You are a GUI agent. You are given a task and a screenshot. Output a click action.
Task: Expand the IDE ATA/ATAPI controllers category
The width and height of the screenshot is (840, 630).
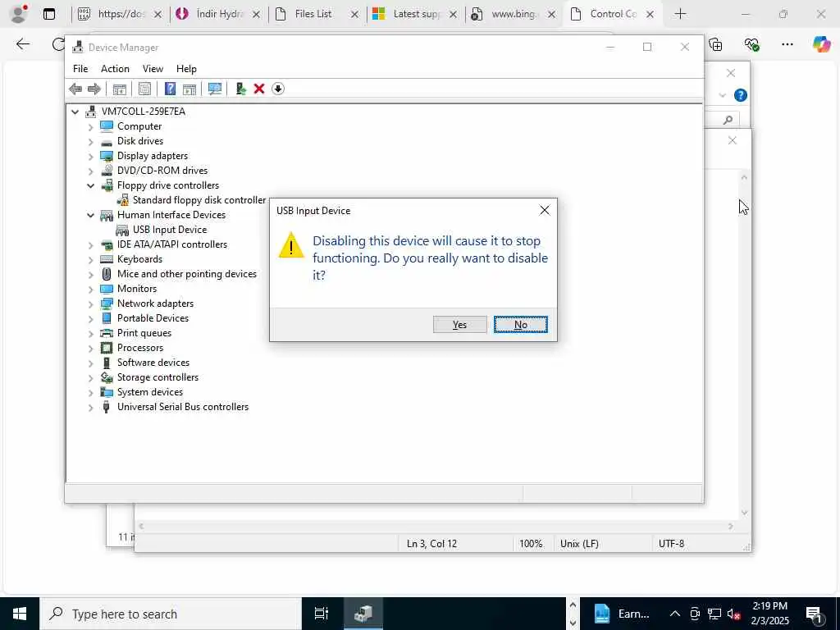pos(90,245)
